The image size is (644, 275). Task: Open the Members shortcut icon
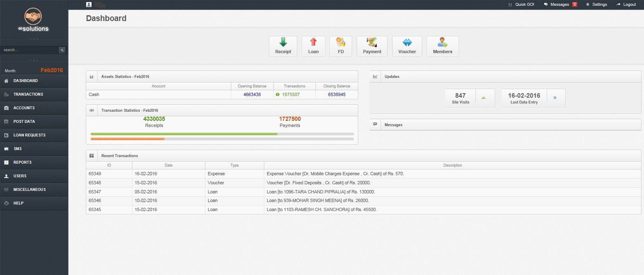tap(442, 42)
